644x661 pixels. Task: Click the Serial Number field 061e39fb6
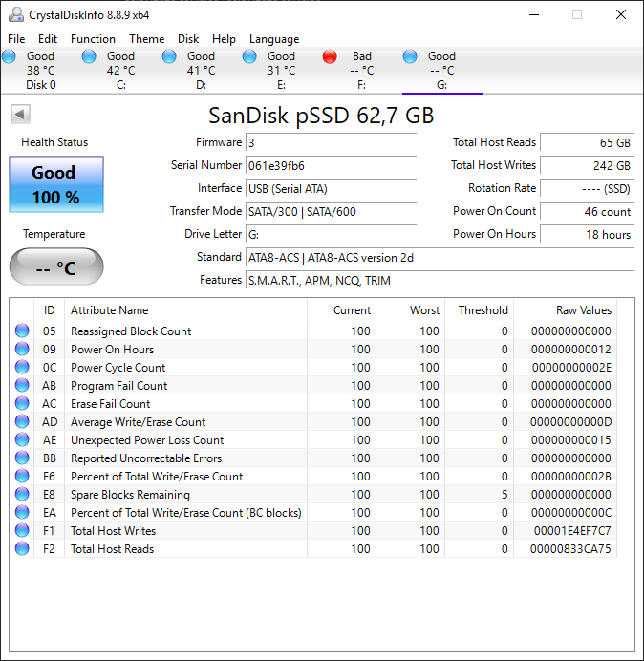(331, 165)
